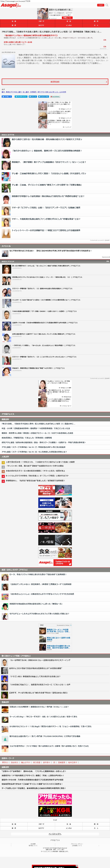The width and height of the screenshot is (110, 868).
Task: Click the Facebook いいね share button
Action: pyautogui.click(x=7, y=96)
